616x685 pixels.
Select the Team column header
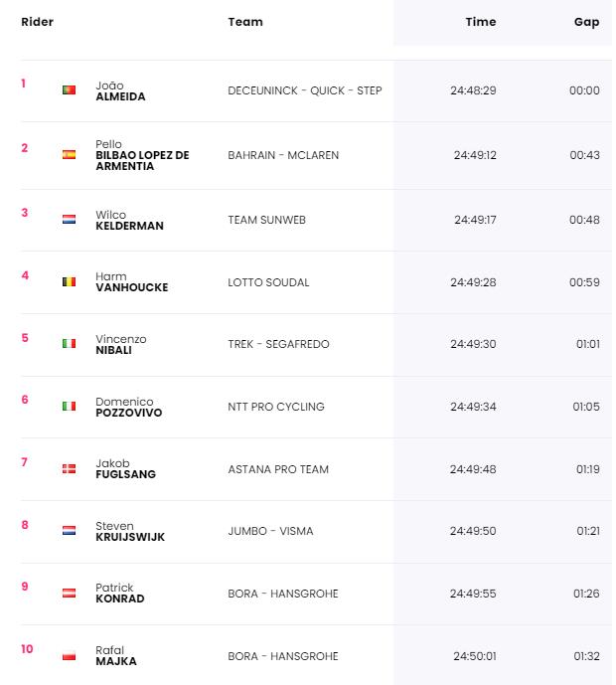point(245,22)
